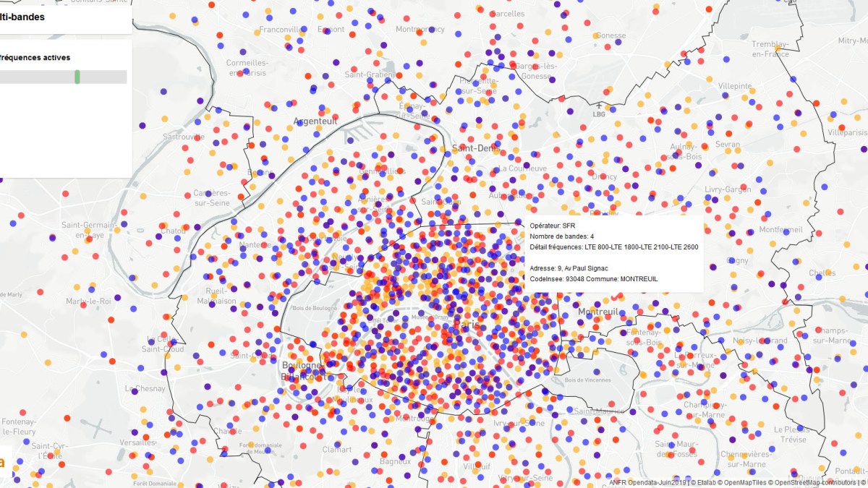The width and height of the screenshot is (868, 488).
Task: Click the Villeparisis town label
Action: point(847,133)
